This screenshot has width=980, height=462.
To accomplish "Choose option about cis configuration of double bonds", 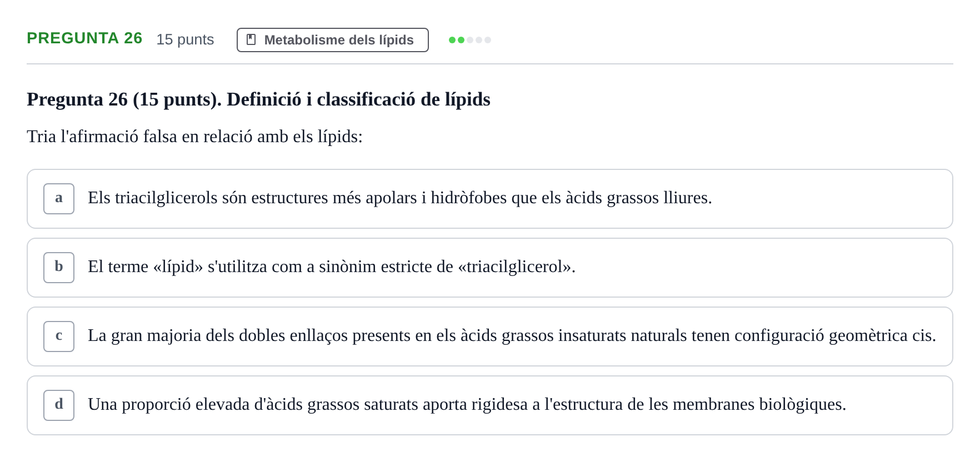I will point(489,337).
